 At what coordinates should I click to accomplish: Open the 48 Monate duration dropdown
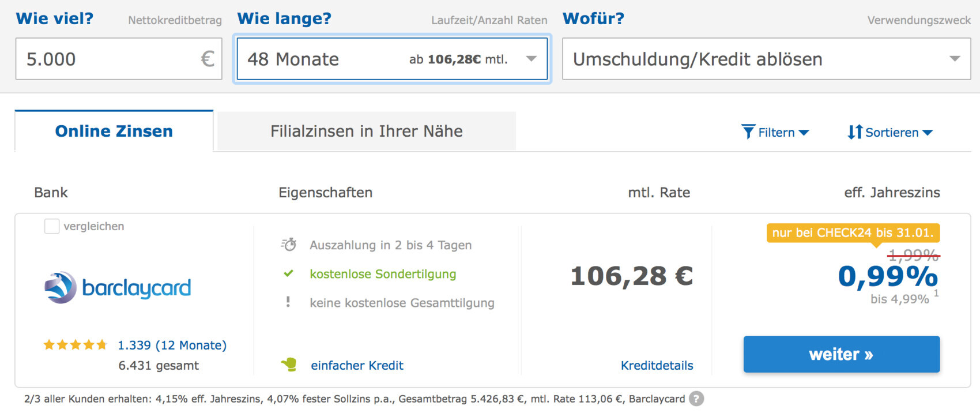[x=392, y=59]
